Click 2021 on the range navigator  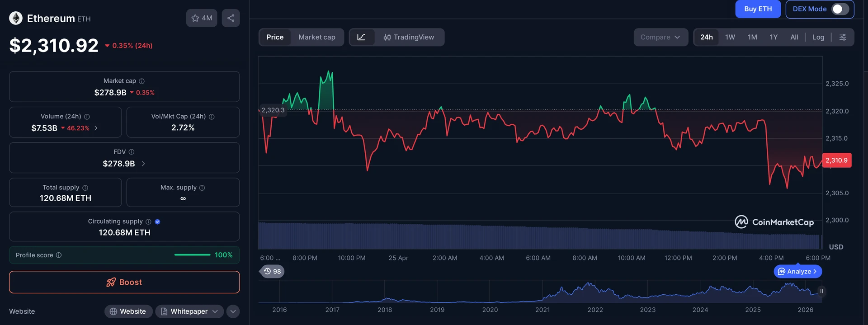[542, 310]
